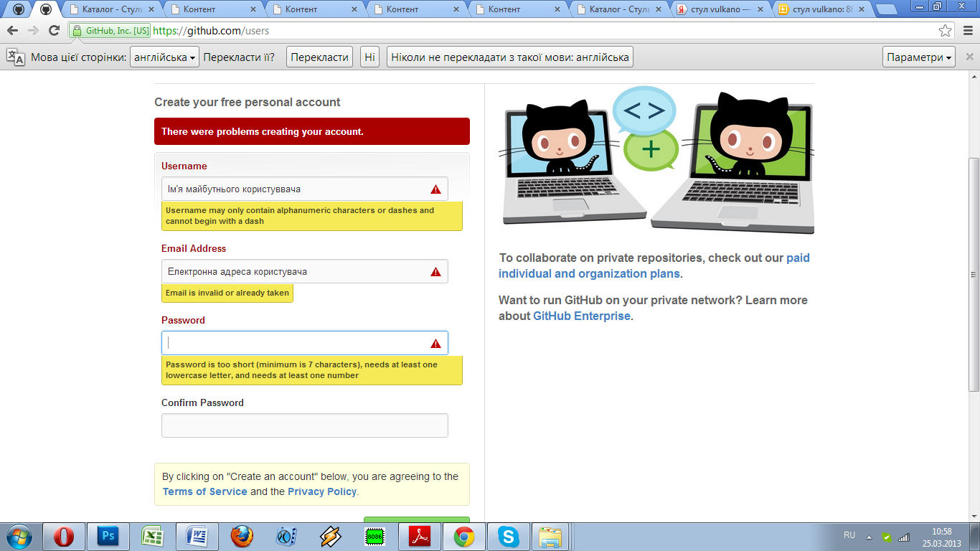Click the Chrome taskbar icon
Viewport: 980px width, 551px height.
coord(463,537)
